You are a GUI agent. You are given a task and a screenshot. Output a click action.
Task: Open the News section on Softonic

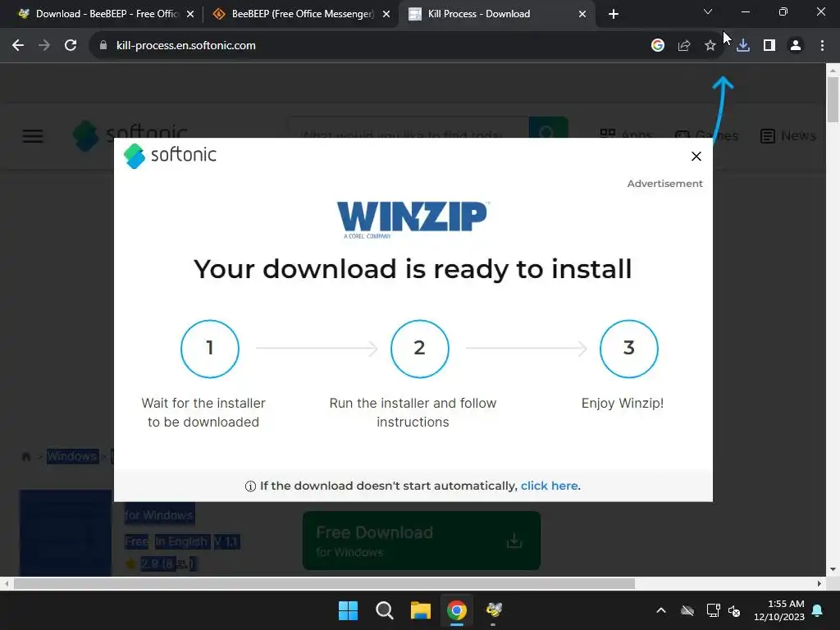[788, 135]
